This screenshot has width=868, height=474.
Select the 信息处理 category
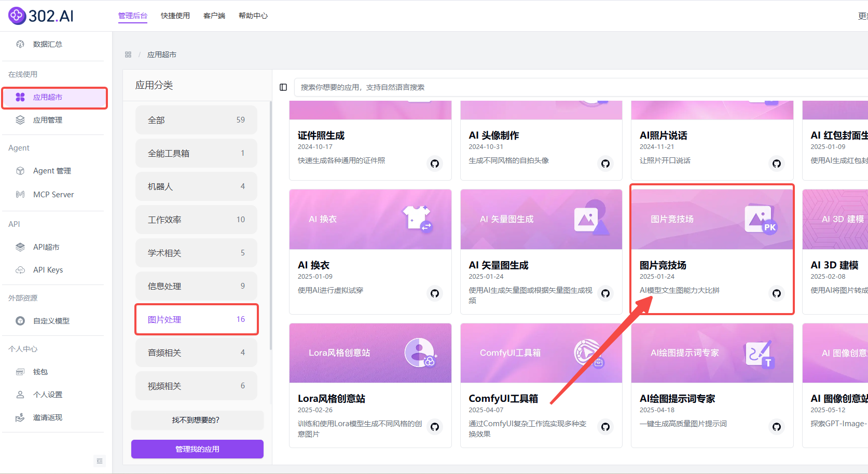tap(196, 286)
